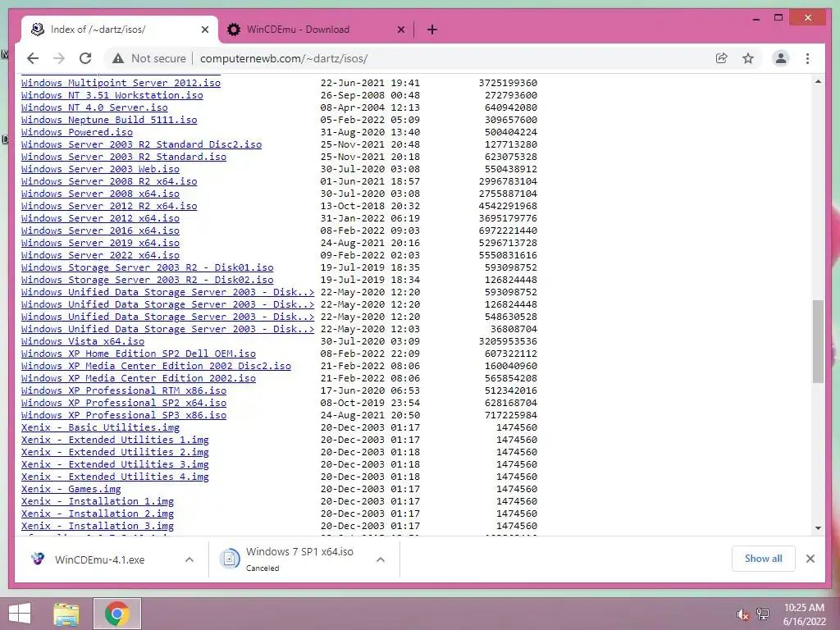The width and height of the screenshot is (840, 630).
Task: Download Windows NT 3.51 Workstation.iso
Action: point(112,95)
